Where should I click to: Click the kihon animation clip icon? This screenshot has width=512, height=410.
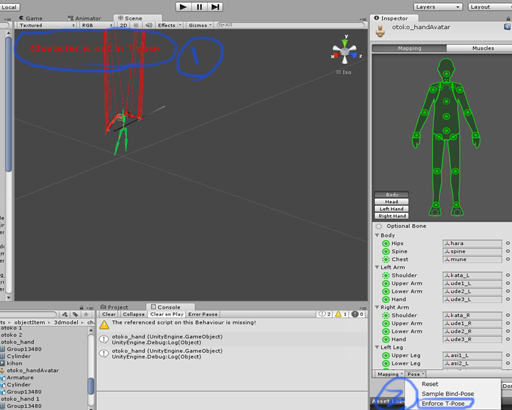[3, 363]
